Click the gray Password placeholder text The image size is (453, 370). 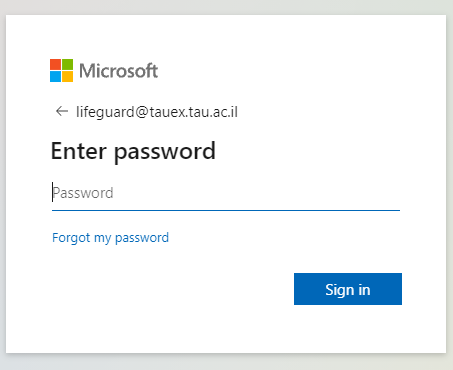[83, 193]
